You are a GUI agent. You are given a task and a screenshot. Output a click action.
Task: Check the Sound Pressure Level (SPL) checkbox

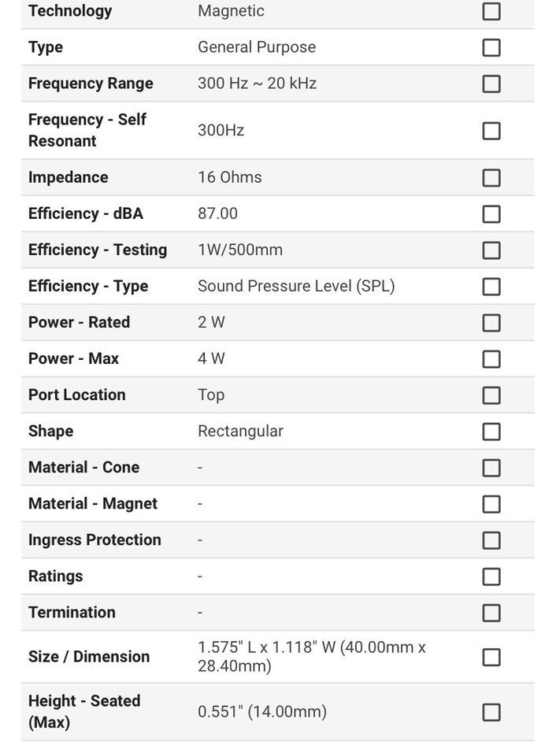click(x=491, y=287)
